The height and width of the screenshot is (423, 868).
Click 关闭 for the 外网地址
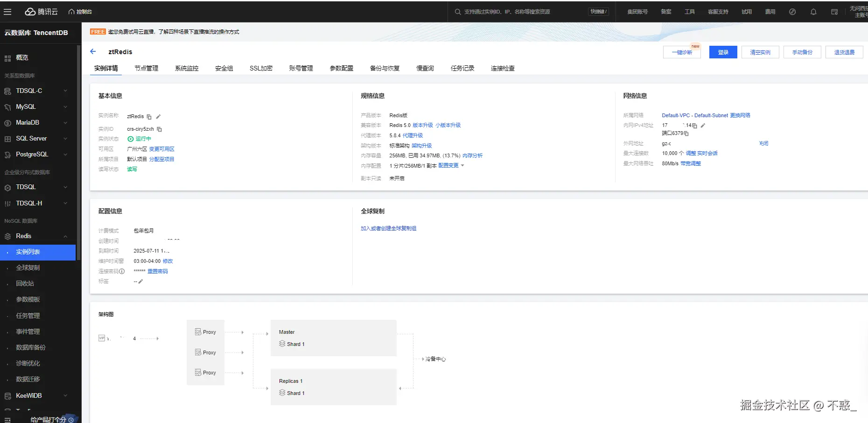pos(763,143)
